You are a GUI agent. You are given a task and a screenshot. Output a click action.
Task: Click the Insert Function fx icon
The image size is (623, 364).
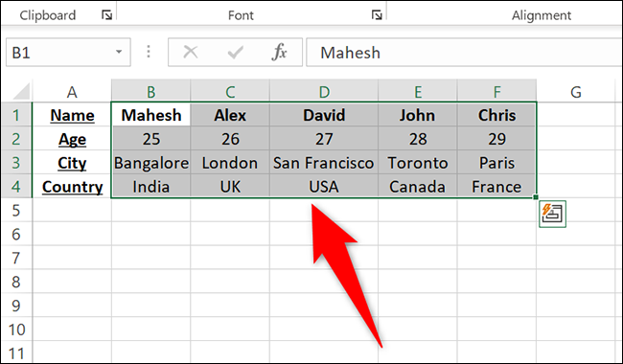[279, 52]
